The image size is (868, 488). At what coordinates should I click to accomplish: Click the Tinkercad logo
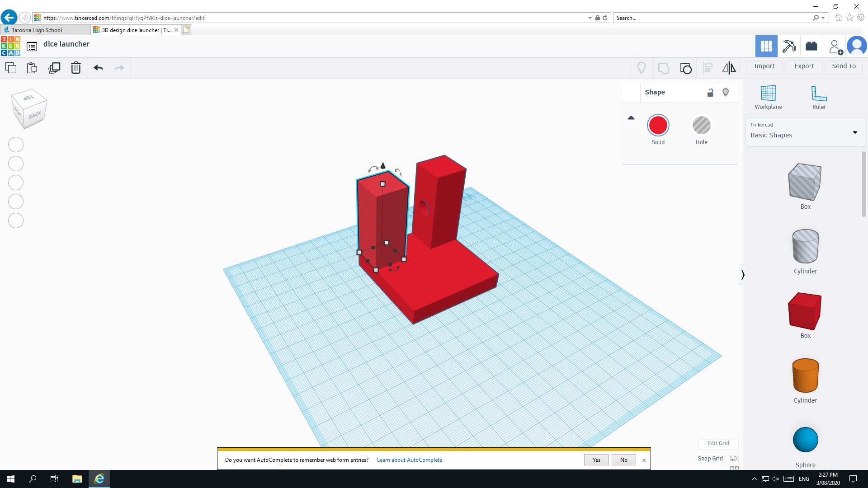point(10,46)
